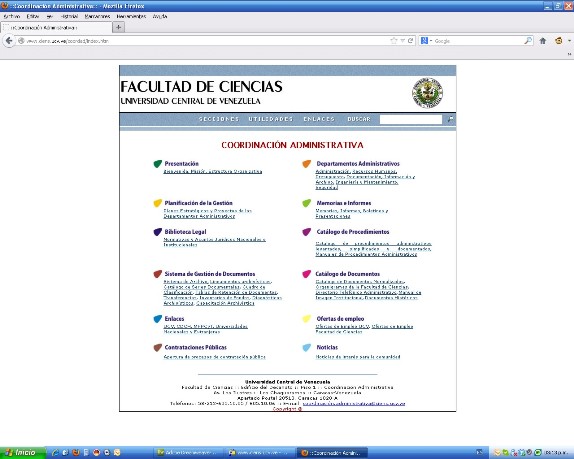Open the Contrataciones Públicas link
The height and width of the screenshot is (459, 574).
195,347
